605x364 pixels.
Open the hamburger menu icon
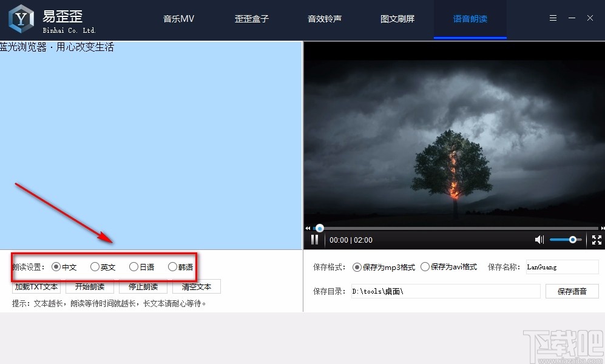553,18
